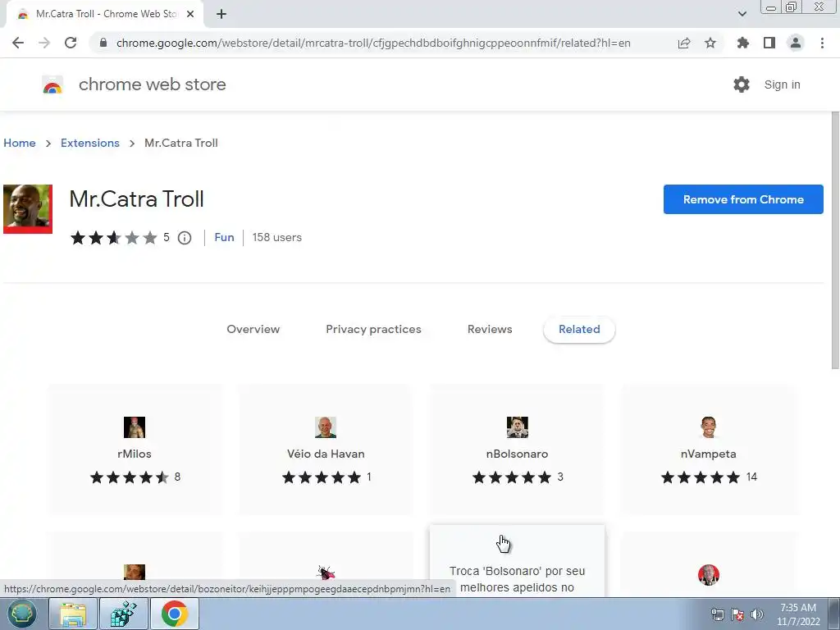Reload the page with the refresh icon
Viewport: 840px width, 630px height.
click(x=71, y=43)
